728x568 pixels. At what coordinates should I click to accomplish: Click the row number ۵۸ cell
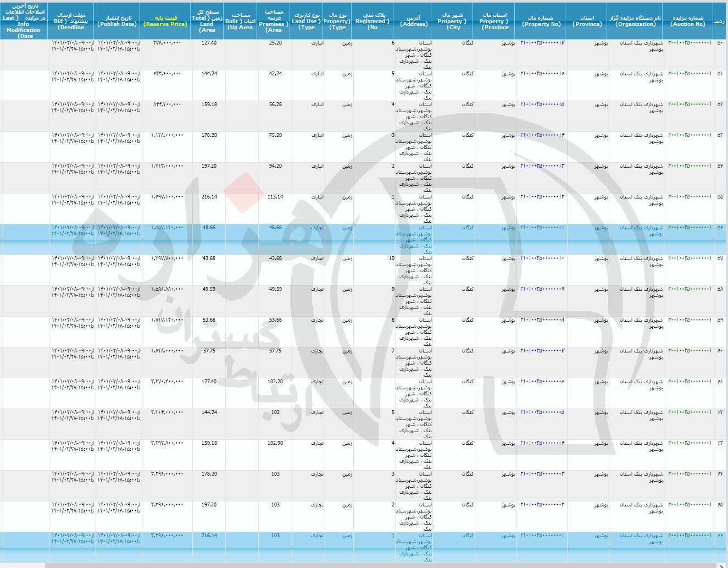[720, 289]
